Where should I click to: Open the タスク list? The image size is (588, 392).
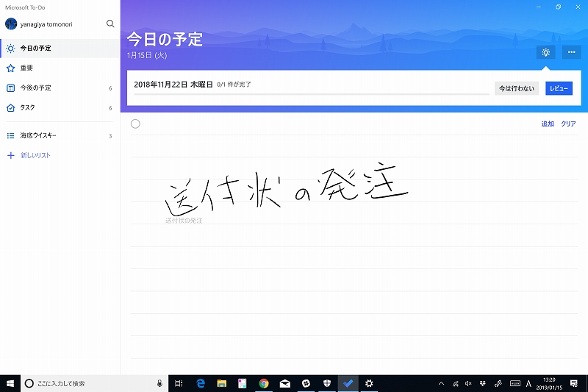click(60, 107)
